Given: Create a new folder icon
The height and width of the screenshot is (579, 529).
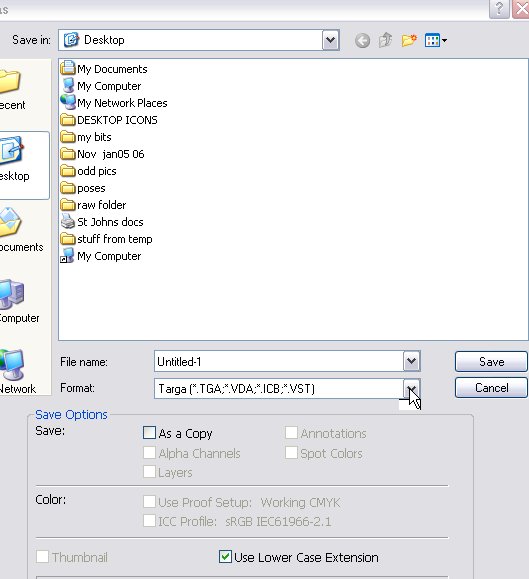Looking at the screenshot, I should (x=409, y=40).
